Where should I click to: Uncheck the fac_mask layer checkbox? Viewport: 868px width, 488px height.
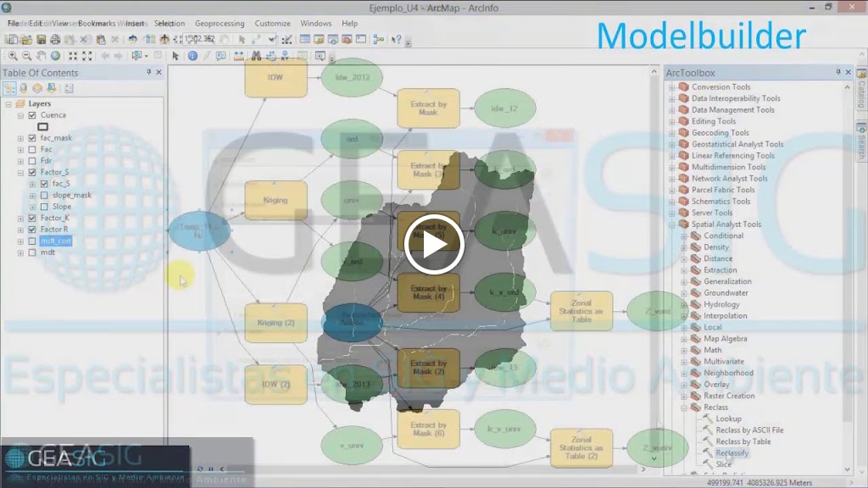pos(32,138)
